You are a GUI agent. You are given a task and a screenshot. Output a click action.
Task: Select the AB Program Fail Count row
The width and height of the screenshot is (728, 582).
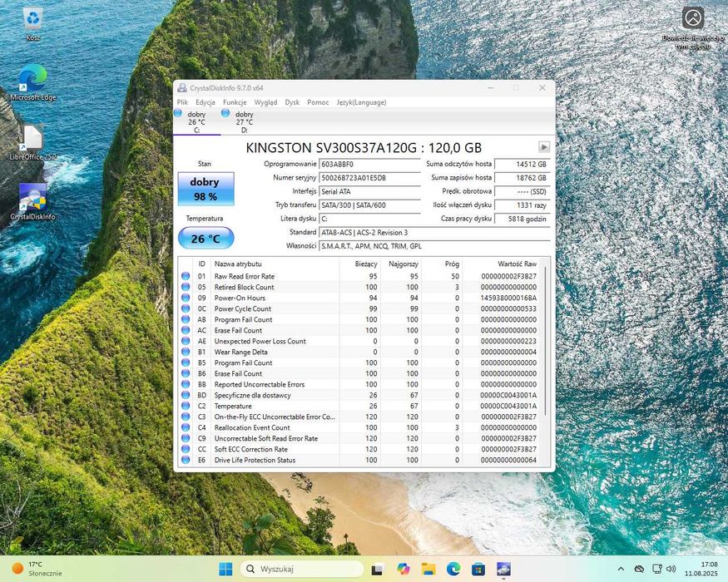coord(360,319)
